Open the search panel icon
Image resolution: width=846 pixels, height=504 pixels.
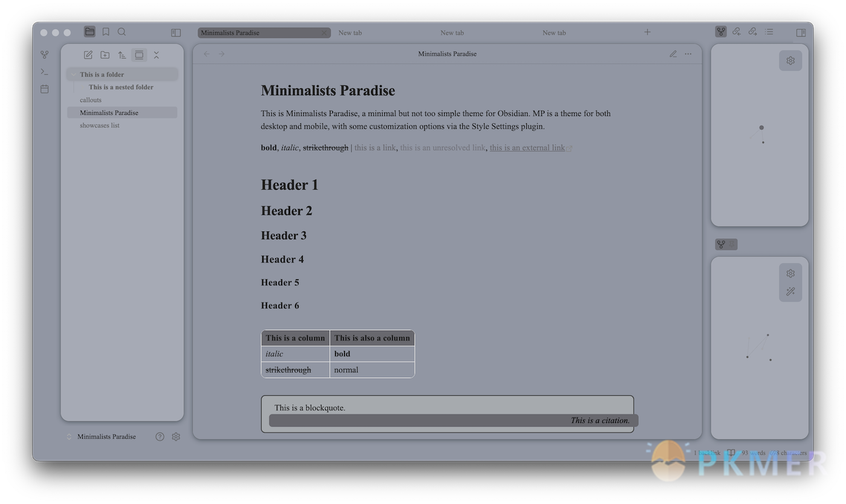tap(121, 32)
